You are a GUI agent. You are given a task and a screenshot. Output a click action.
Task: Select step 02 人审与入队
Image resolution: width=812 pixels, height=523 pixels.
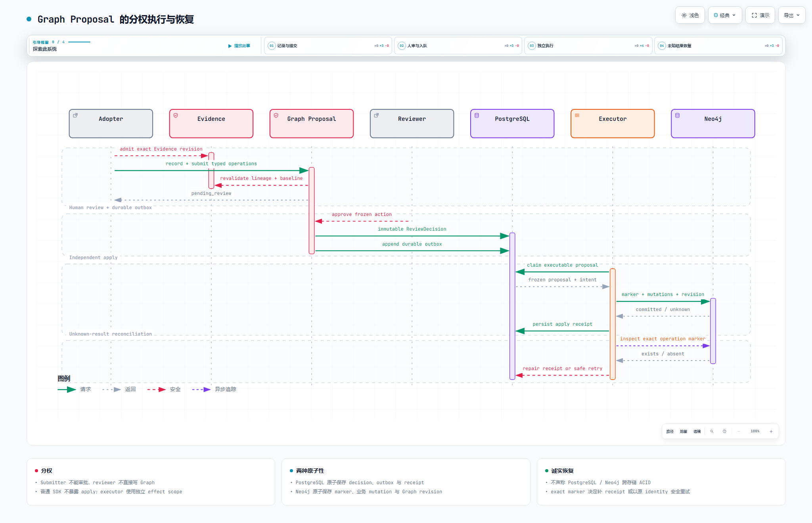(x=458, y=46)
